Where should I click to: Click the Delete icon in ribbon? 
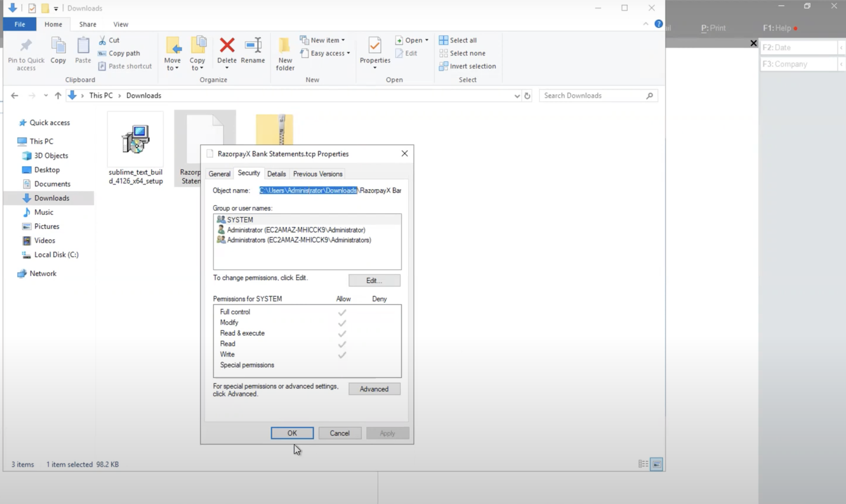(227, 46)
